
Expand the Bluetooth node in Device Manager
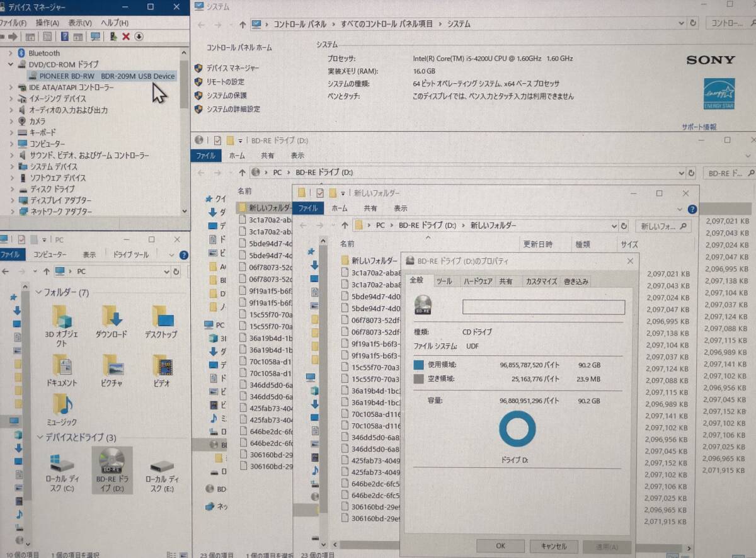click(11, 53)
